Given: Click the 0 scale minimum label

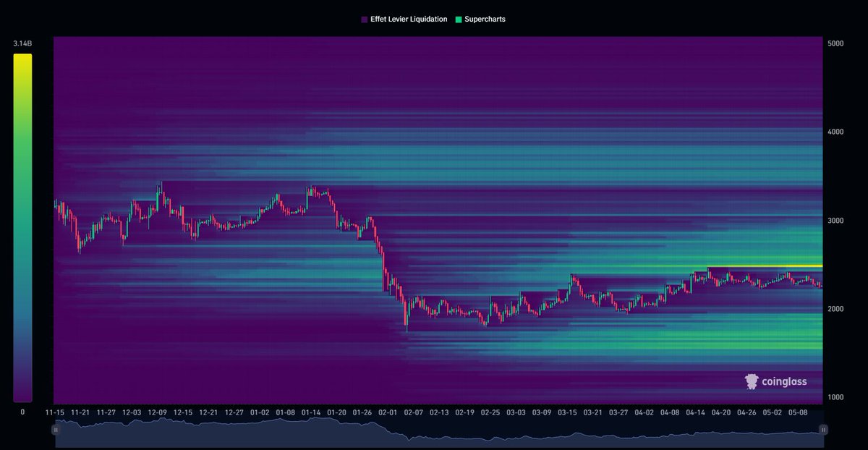Looking at the screenshot, I should pos(22,412).
